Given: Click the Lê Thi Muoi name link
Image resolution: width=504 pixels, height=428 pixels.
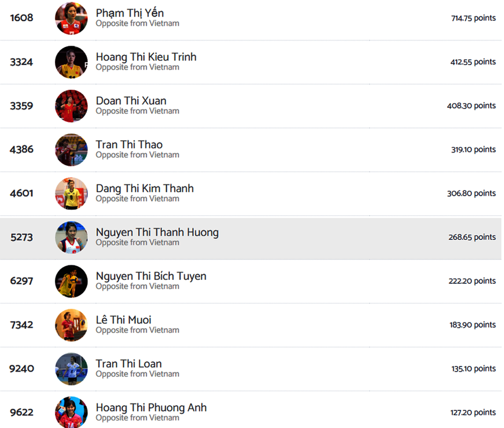Looking at the screenshot, I should pos(124,320).
